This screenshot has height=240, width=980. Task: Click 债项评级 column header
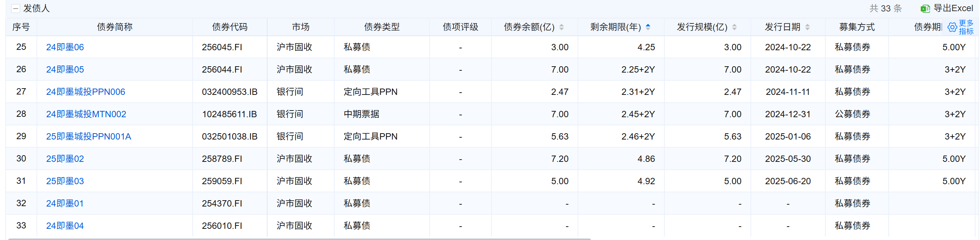click(460, 27)
